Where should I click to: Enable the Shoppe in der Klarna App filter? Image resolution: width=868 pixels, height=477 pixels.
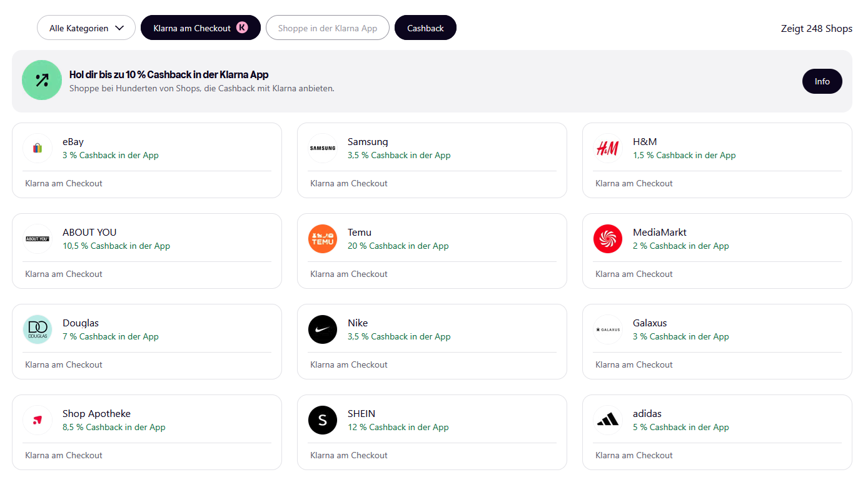click(x=328, y=28)
